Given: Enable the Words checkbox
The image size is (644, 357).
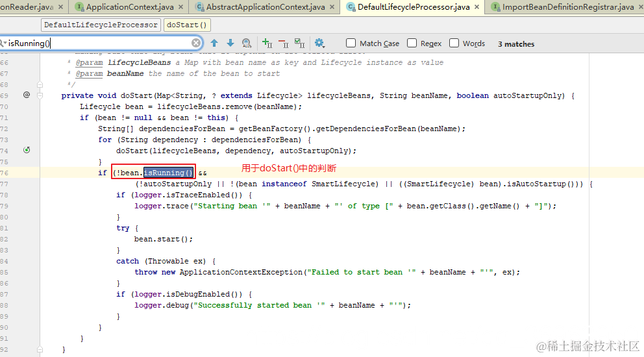Looking at the screenshot, I should pyautogui.click(x=454, y=43).
